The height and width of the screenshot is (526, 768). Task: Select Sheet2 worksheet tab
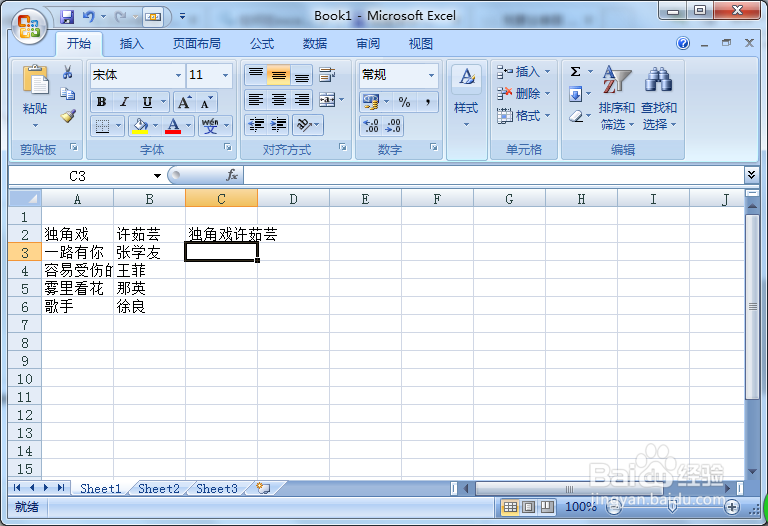(x=159, y=488)
